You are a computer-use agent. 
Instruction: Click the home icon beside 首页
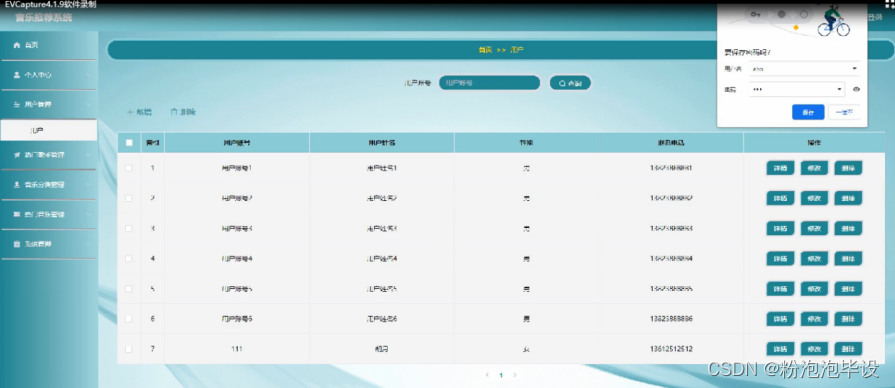[x=16, y=45]
